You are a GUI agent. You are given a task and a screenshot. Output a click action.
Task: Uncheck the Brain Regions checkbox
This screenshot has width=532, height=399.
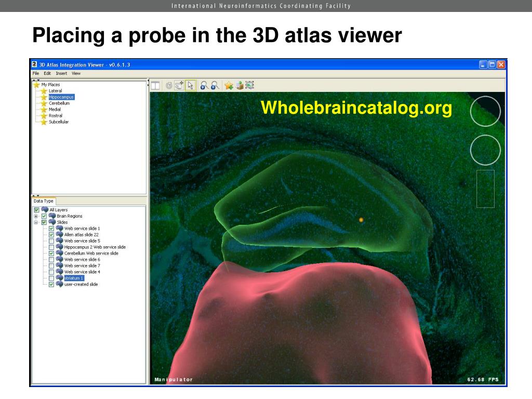(x=44, y=216)
